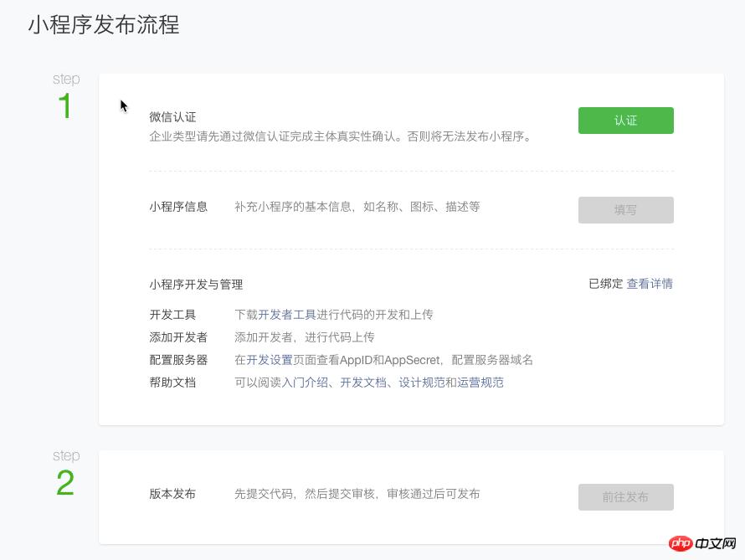
Task: Click the php中文网 logo
Action: (x=705, y=544)
